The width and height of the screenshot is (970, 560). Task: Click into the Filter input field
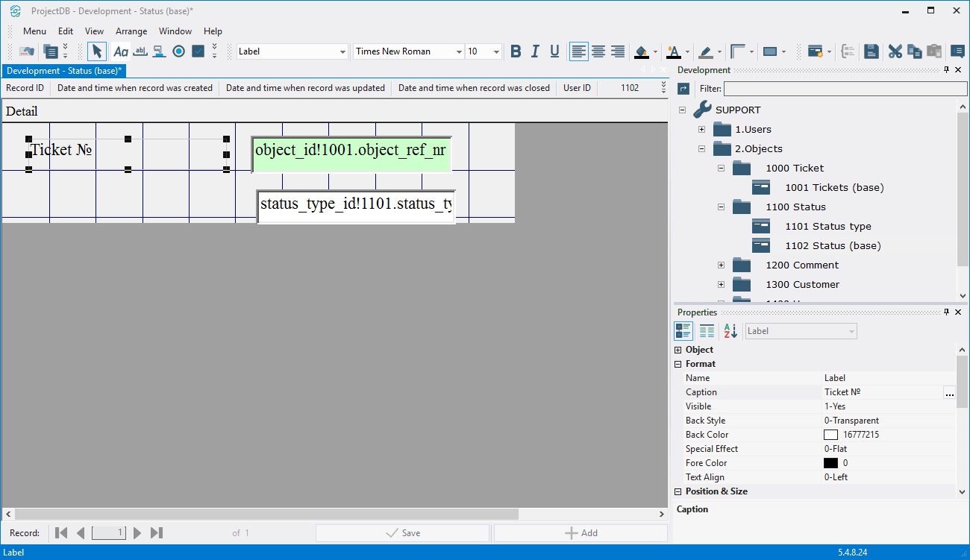pyautogui.click(x=834, y=89)
